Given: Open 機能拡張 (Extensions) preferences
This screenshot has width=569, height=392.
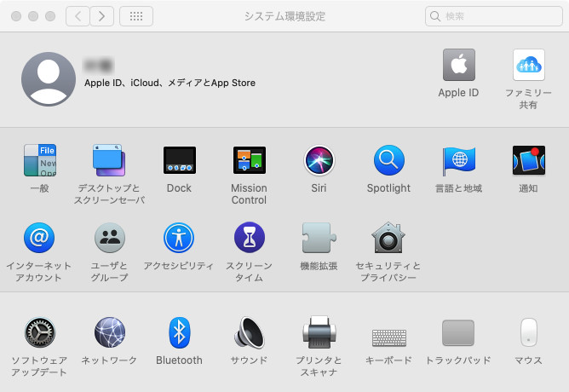Looking at the screenshot, I should (x=319, y=238).
